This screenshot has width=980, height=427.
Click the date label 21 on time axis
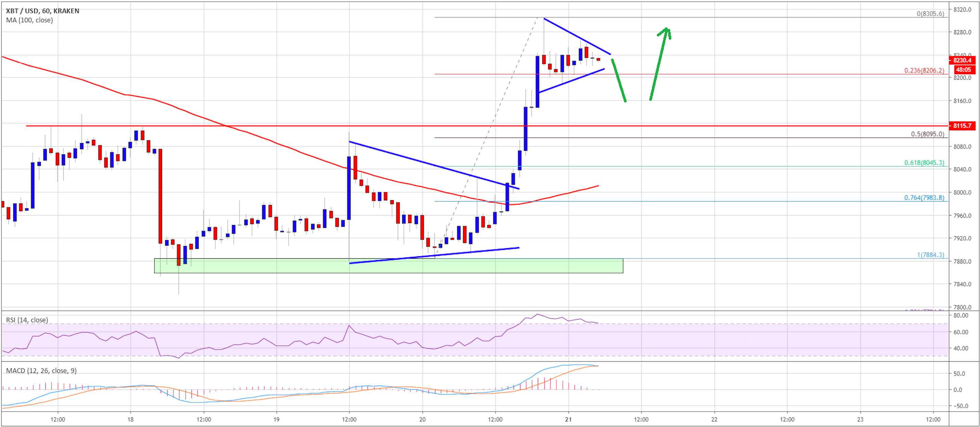point(568,419)
